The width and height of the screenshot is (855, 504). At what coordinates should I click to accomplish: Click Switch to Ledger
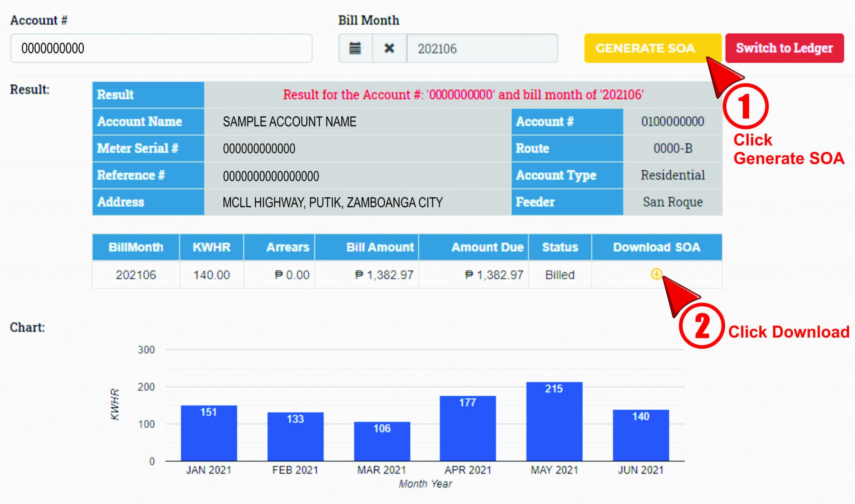784,48
